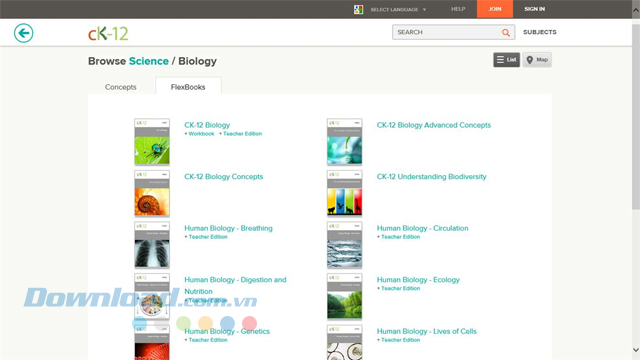Click the scrollbar up arrow
The height and width of the screenshot is (360, 640).
[x=636, y=10]
